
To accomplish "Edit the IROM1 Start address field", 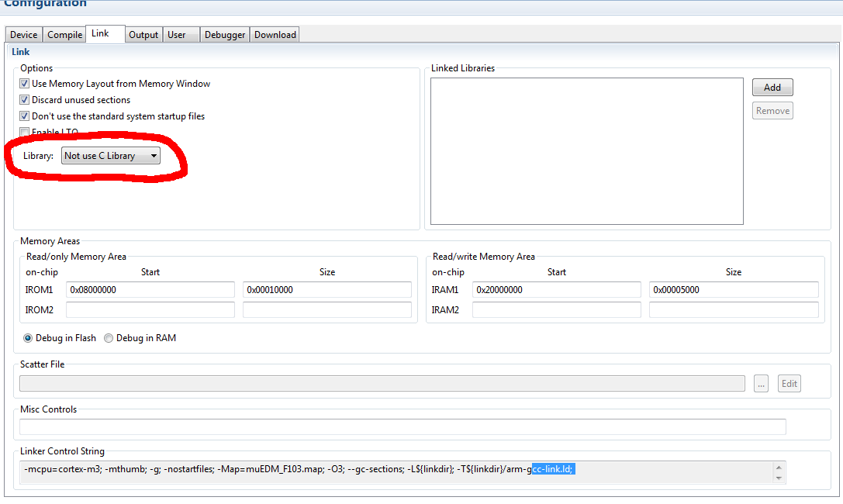I will 150,290.
